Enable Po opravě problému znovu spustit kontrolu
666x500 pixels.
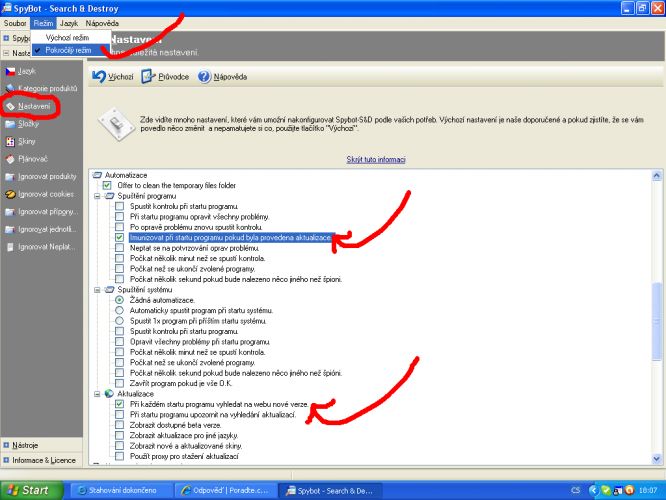119,227
